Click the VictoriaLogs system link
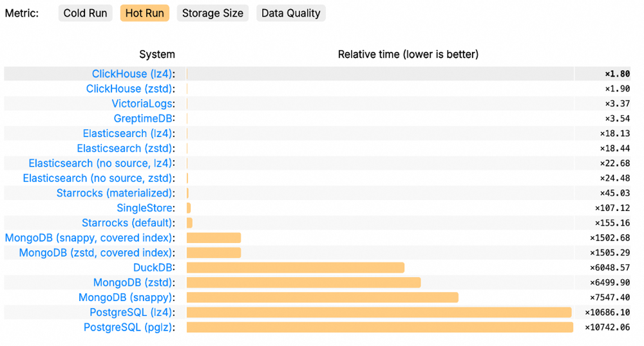 tap(142, 104)
